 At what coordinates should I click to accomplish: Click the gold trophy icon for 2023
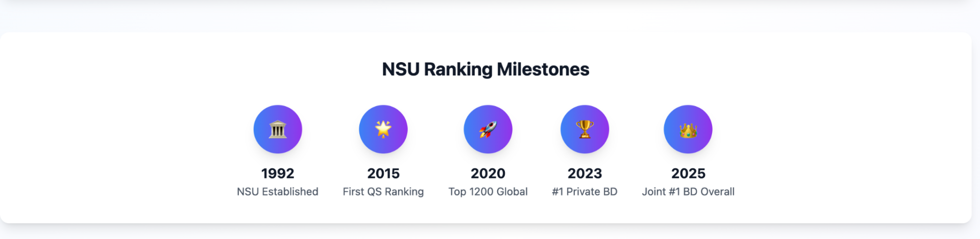click(585, 129)
